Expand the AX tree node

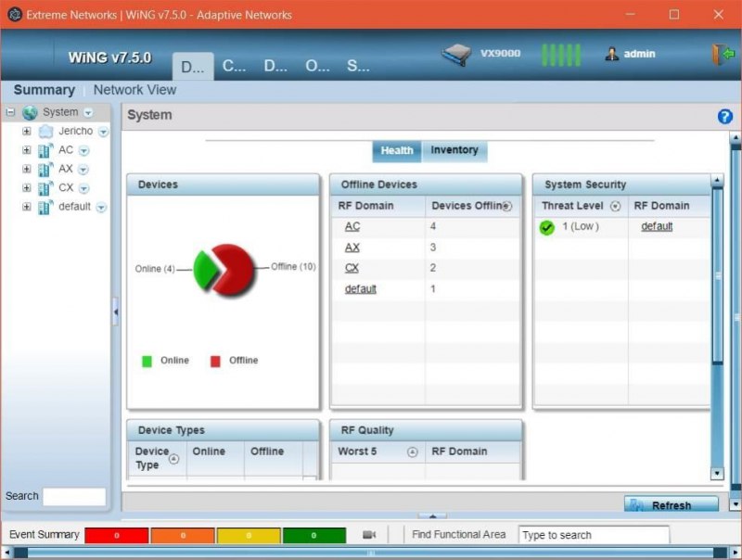(x=27, y=170)
